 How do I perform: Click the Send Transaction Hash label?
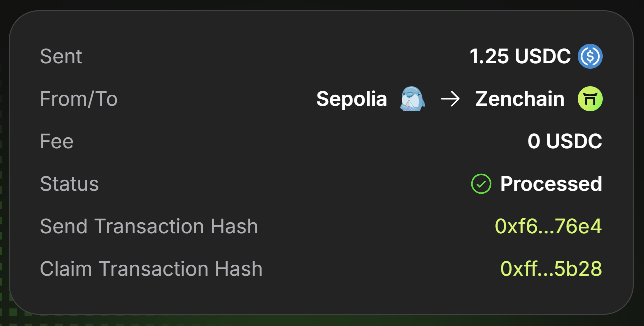point(149,227)
